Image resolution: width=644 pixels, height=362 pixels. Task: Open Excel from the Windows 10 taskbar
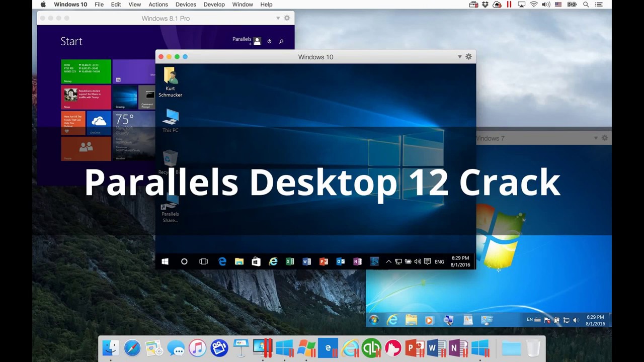coord(290,261)
